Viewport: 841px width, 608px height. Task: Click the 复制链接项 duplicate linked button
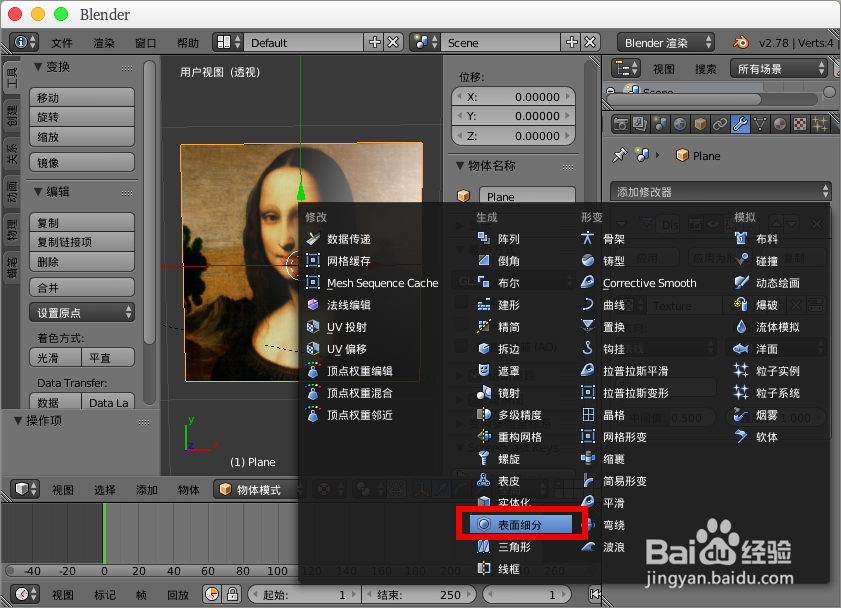pos(82,242)
